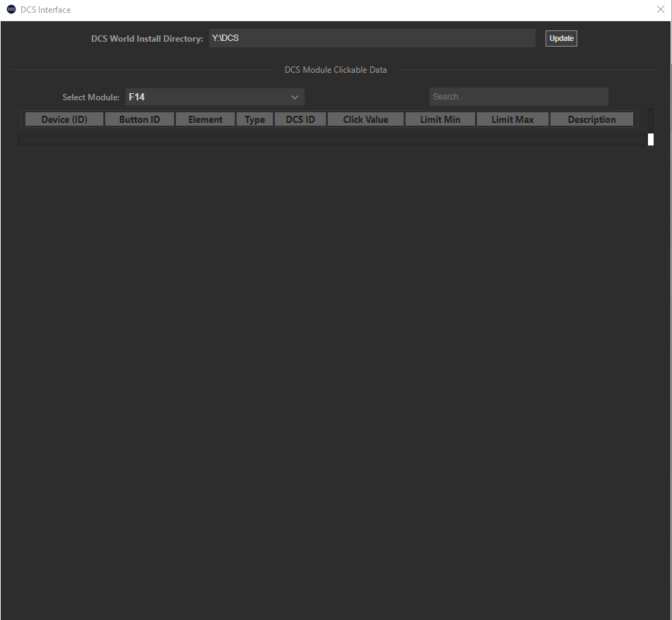Sort the table by Description
The height and width of the screenshot is (620, 672).
(591, 119)
